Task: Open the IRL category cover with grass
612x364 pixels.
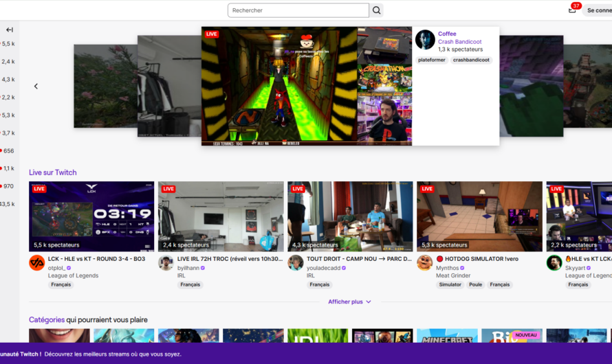Action: pyautogui.click(x=317, y=336)
